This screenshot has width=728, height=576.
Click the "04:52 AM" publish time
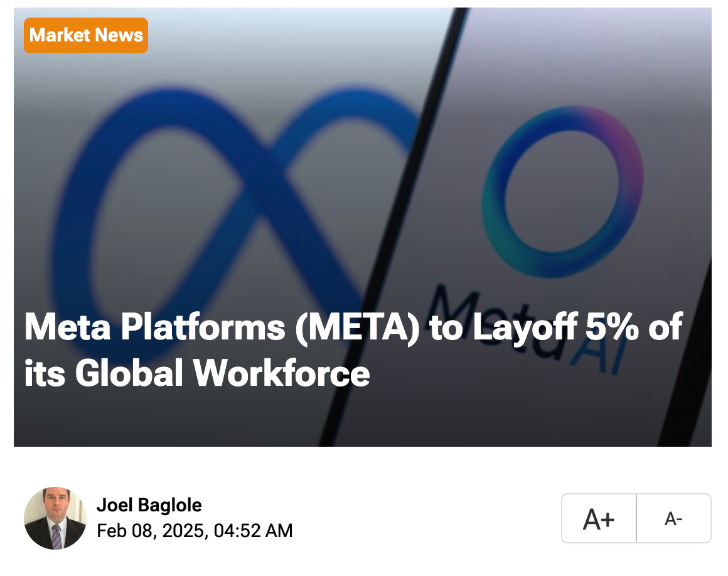click(x=253, y=531)
